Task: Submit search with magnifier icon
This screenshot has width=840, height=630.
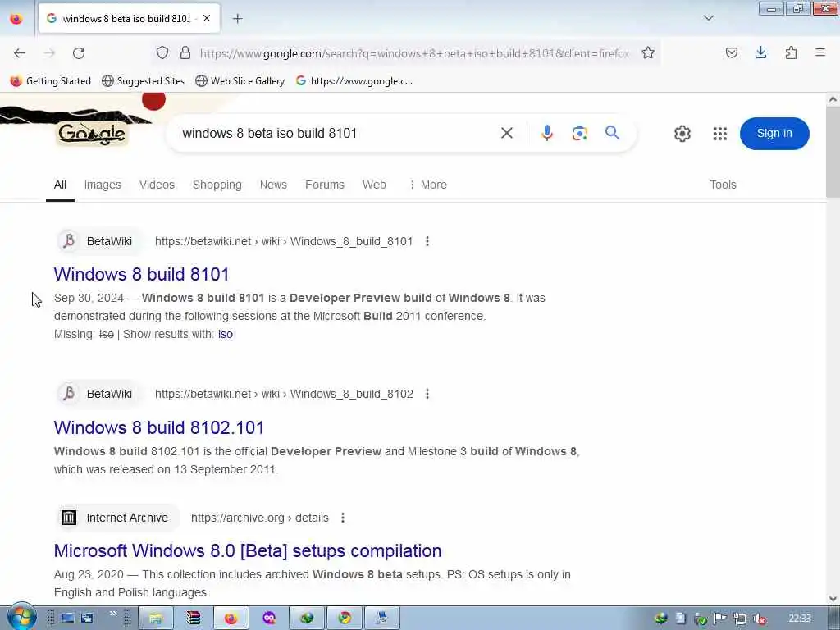Action: 612,132
